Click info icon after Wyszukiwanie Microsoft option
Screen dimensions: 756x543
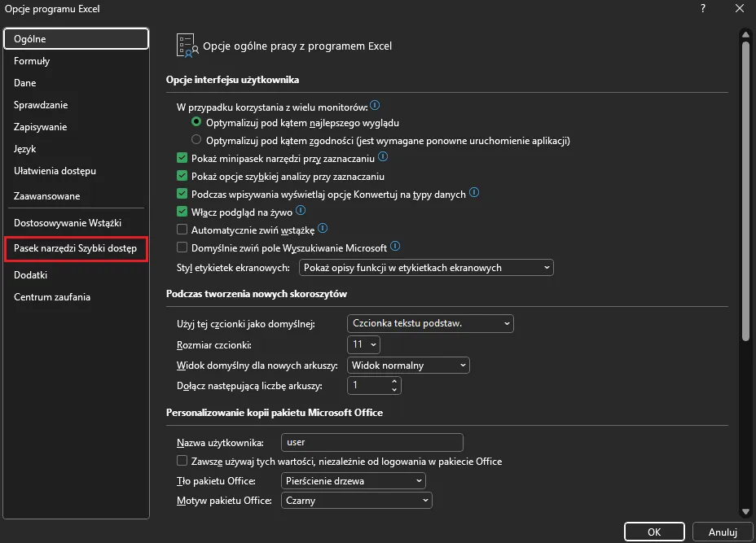point(395,247)
